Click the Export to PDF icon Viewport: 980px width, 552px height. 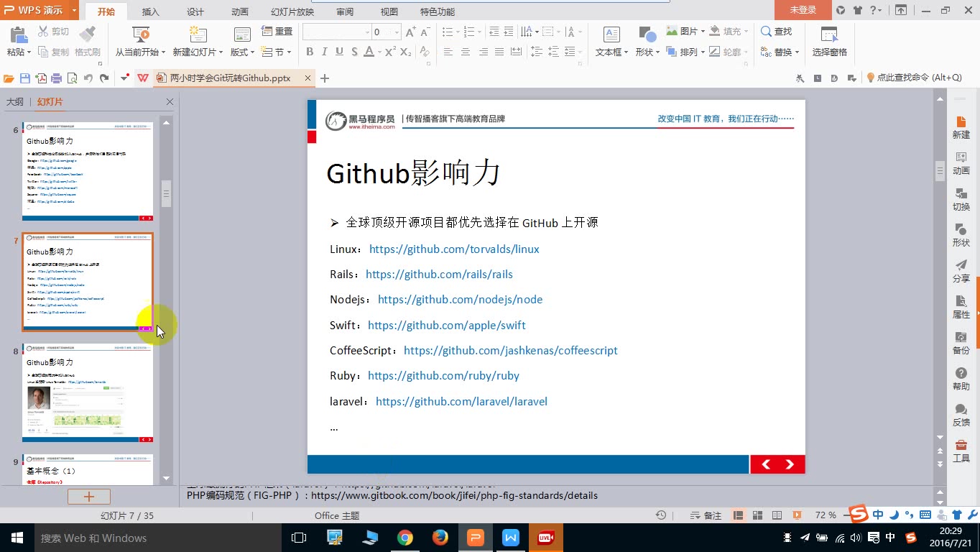click(41, 78)
